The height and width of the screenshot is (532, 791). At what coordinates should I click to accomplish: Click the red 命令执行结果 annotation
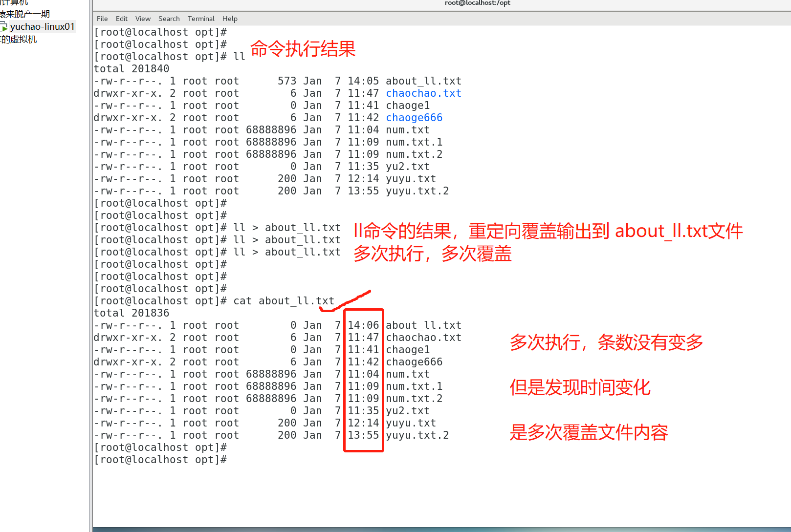tap(303, 49)
